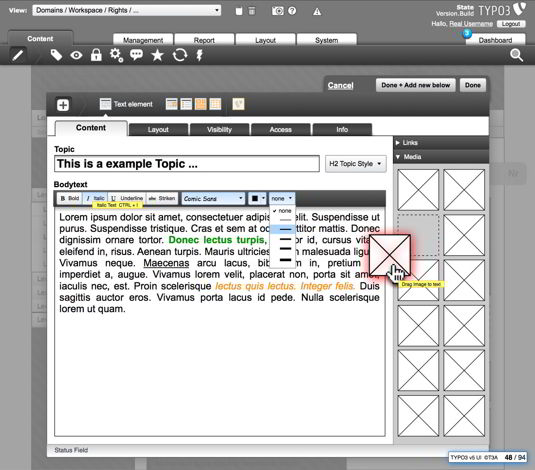The image size is (535, 470).
Task: Expand the Links panel
Action: [x=441, y=143]
